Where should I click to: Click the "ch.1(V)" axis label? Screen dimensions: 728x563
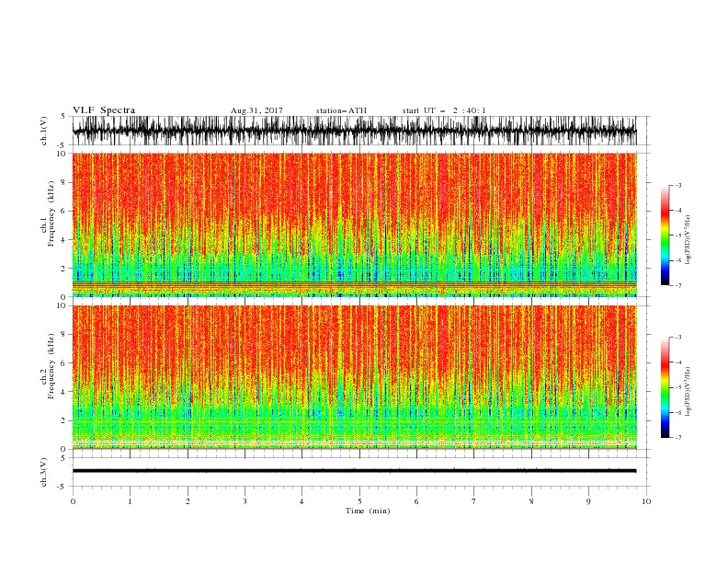click(44, 131)
